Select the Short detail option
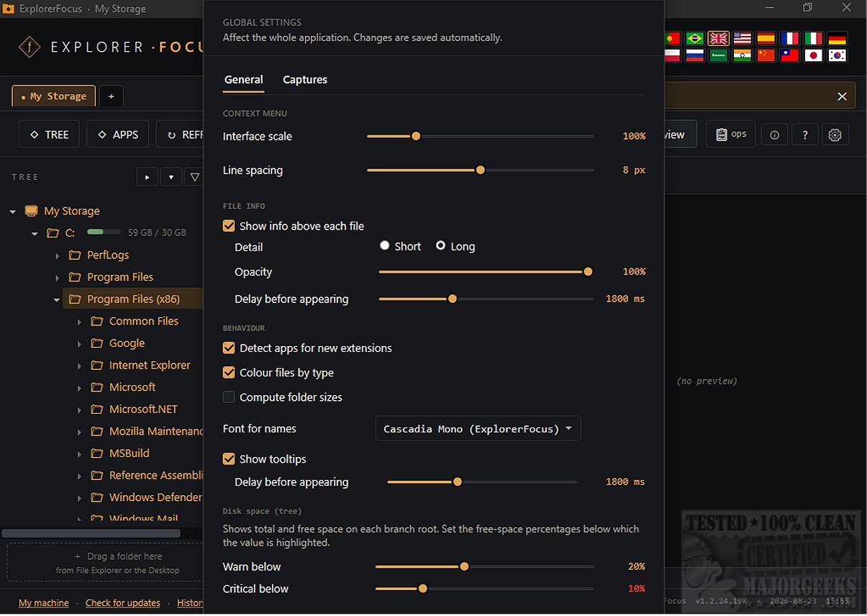 click(x=385, y=246)
